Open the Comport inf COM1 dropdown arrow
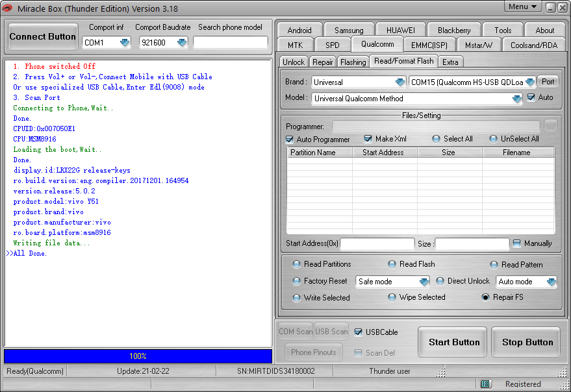 tap(125, 43)
